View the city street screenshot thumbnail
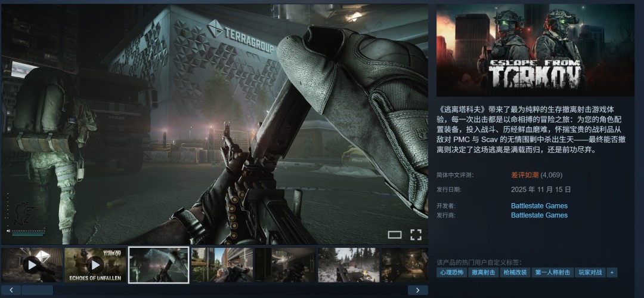Screen dimensions: 644x298 pyautogui.click(x=222, y=265)
